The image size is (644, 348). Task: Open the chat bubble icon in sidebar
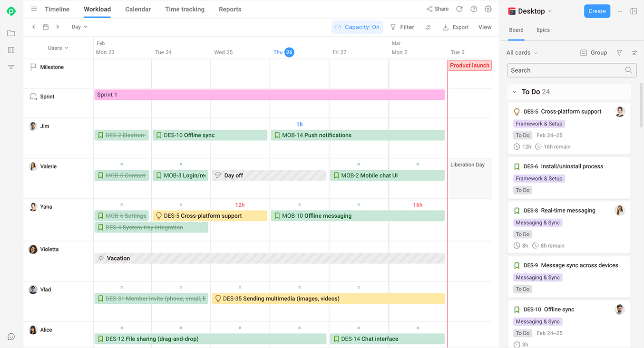(x=11, y=337)
